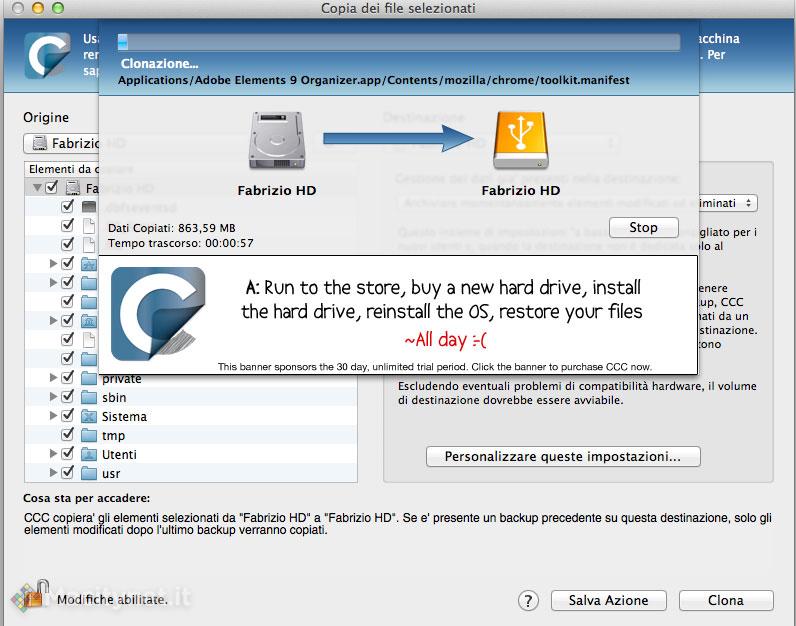This screenshot has width=796, height=626.
Task: Click 'Tempo trascorso: 00:00:57' text
Action: 181,243
